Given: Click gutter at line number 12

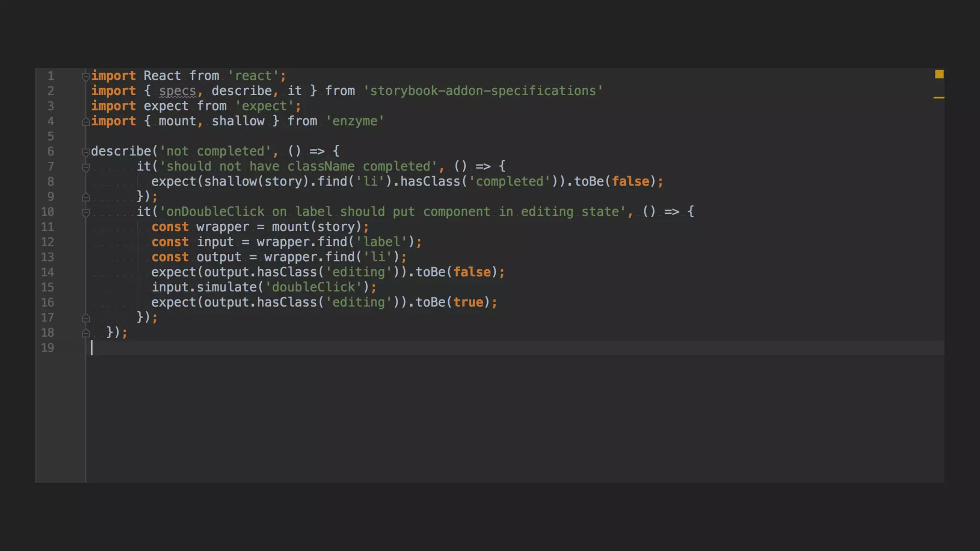Looking at the screenshot, I should [x=47, y=242].
